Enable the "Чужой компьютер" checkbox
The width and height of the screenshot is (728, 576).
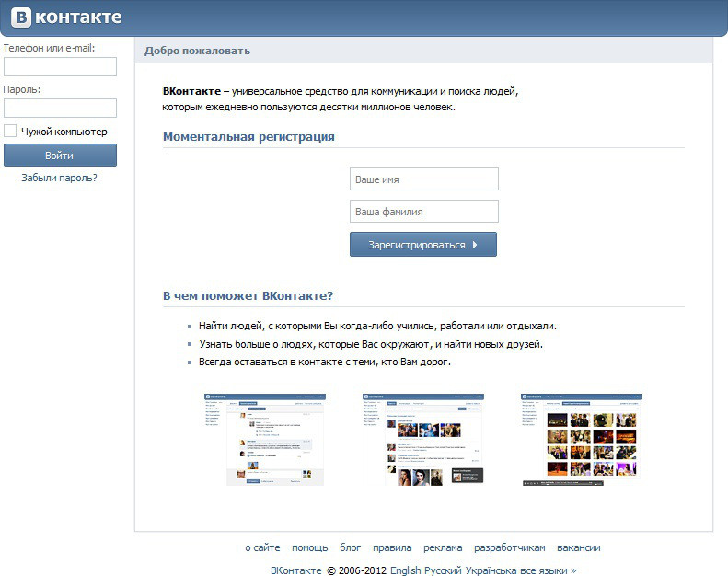(x=10, y=132)
